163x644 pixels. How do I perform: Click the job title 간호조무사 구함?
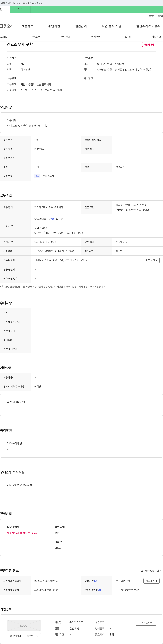click(x=20, y=44)
